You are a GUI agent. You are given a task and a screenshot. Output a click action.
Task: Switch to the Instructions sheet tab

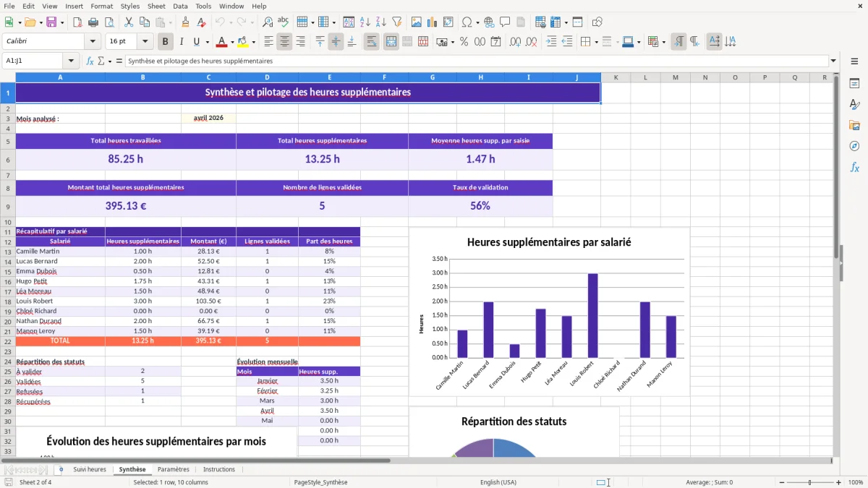pos(219,469)
